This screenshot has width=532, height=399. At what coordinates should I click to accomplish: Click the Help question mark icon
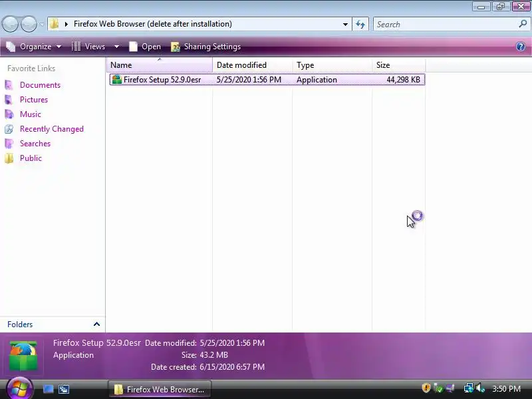[521, 47]
